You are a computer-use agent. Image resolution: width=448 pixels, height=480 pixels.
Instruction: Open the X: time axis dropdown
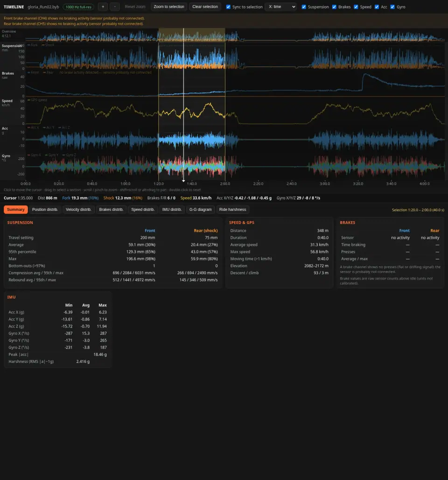[x=281, y=7]
